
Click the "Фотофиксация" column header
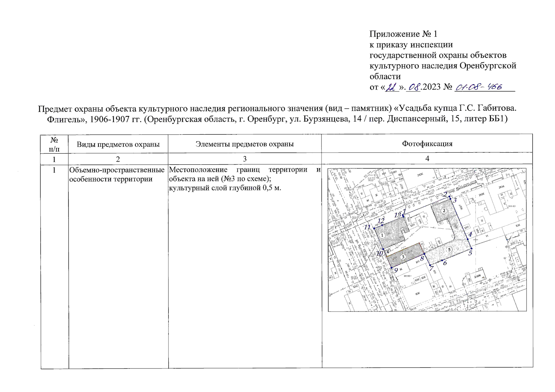(x=427, y=144)
